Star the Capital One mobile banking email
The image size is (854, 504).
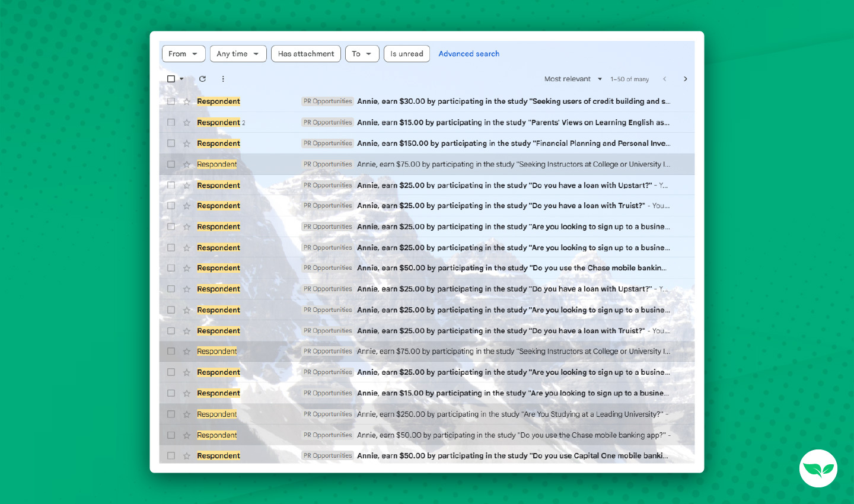click(185, 455)
